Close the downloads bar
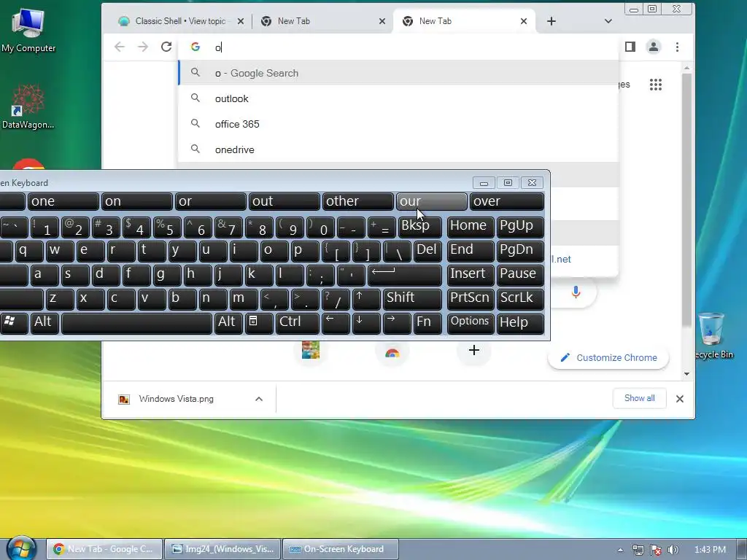The width and height of the screenshot is (747, 560). coord(680,399)
